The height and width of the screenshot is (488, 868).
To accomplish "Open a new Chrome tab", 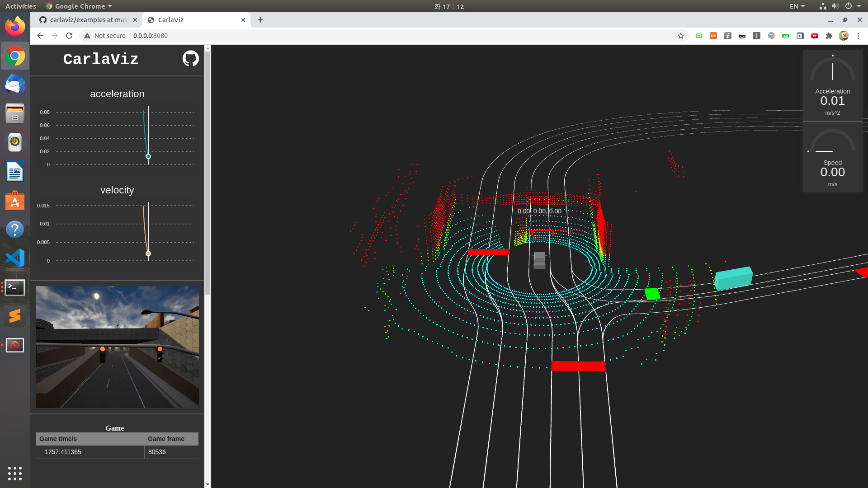I will 260,20.
